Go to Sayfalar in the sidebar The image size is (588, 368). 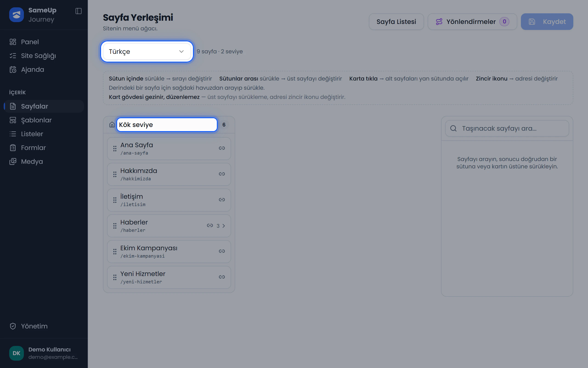coord(44,106)
